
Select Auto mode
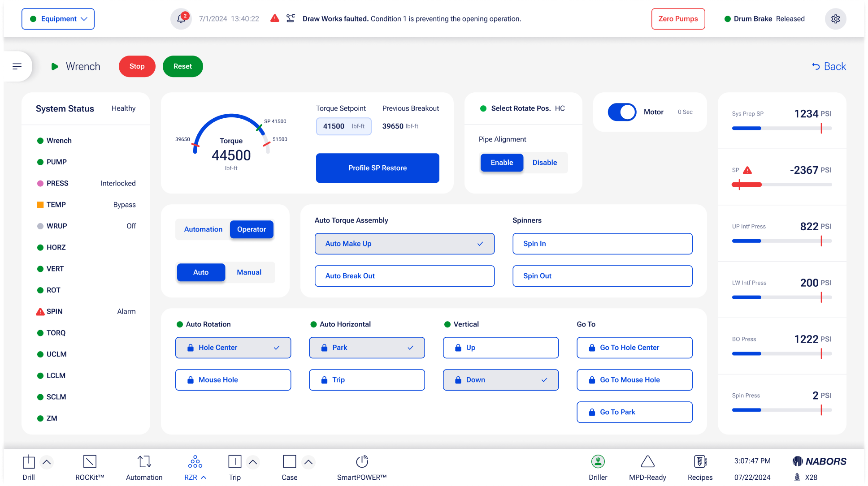point(201,272)
